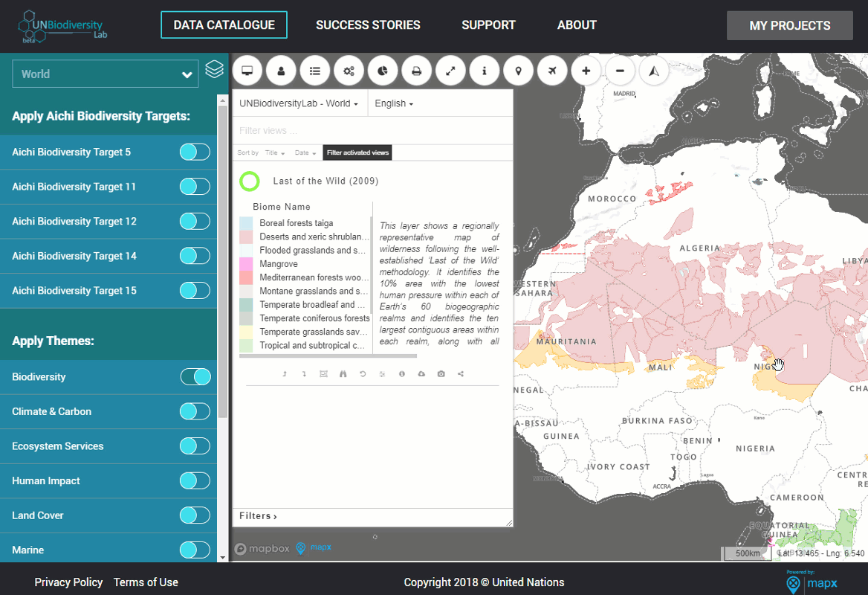Click the Filter views search field
Viewport: 868px width, 595px height.
point(372,131)
